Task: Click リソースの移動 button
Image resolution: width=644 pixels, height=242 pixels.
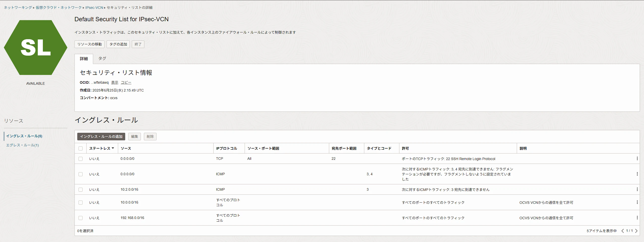Action: click(89, 44)
